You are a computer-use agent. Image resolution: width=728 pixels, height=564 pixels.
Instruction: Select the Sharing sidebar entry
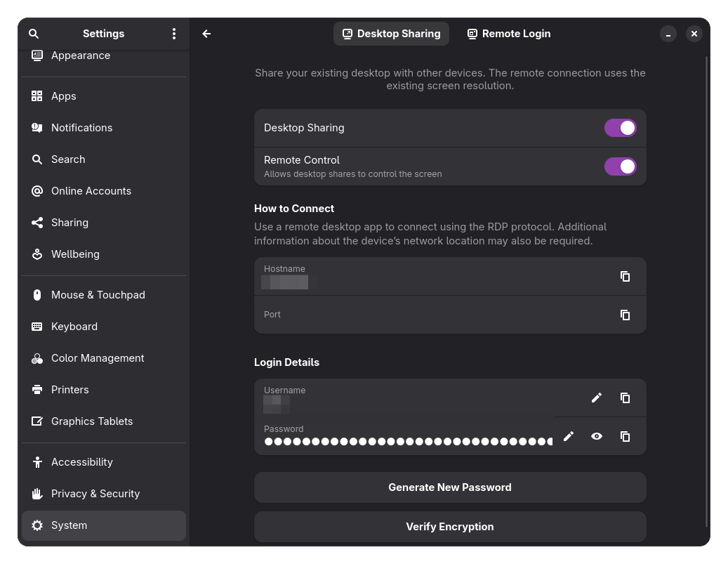pos(104,223)
